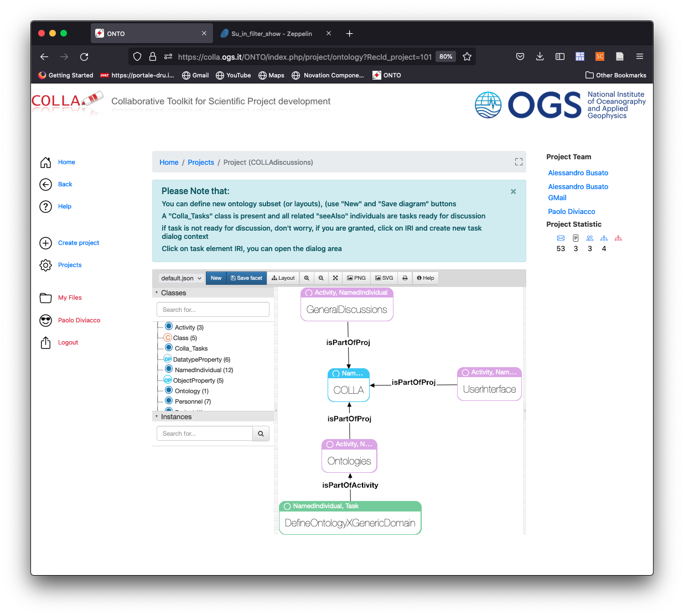The height and width of the screenshot is (616, 684).
Task: Export the diagram as PNG
Action: point(356,278)
